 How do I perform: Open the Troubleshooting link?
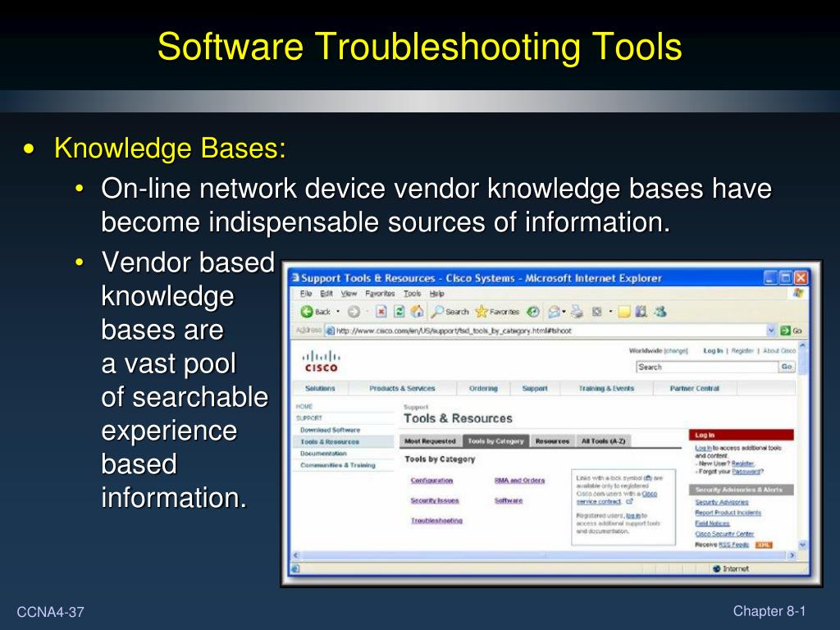(x=436, y=520)
